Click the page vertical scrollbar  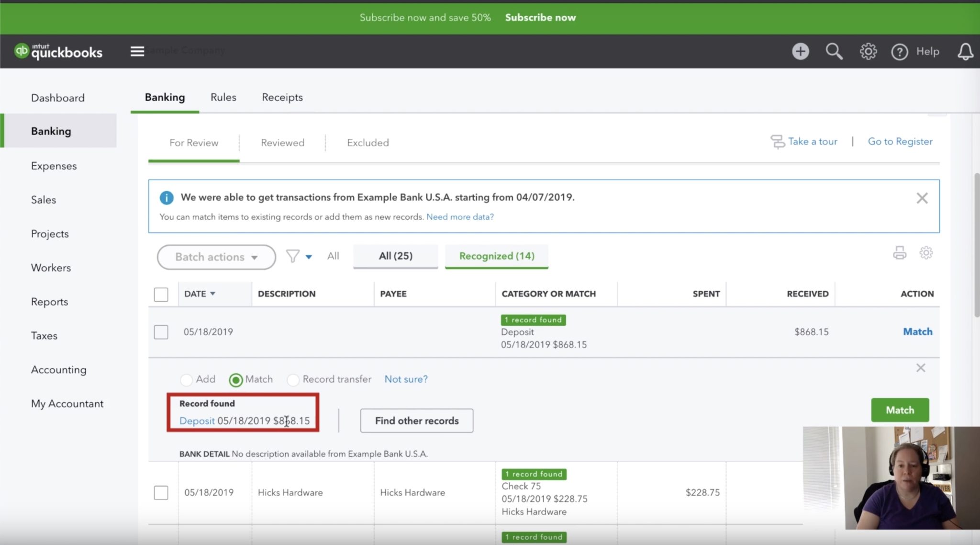pos(977,244)
